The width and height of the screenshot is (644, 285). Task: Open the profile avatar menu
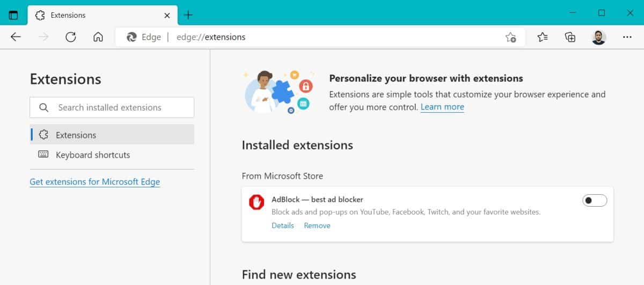coord(599,37)
